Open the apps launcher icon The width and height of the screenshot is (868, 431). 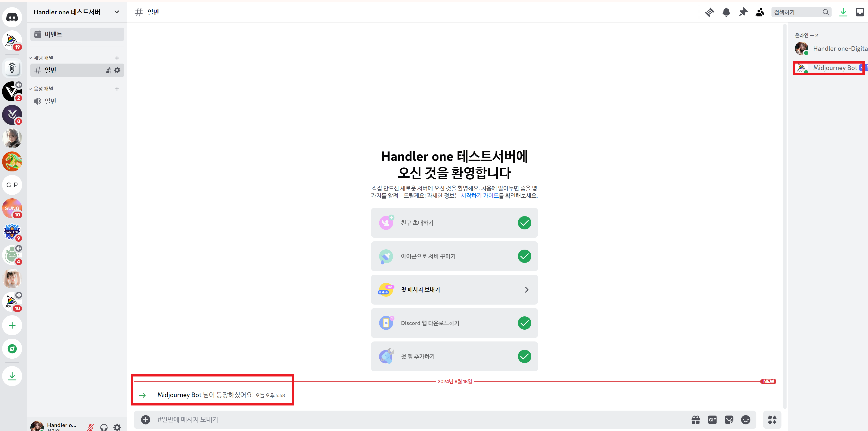point(772,420)
